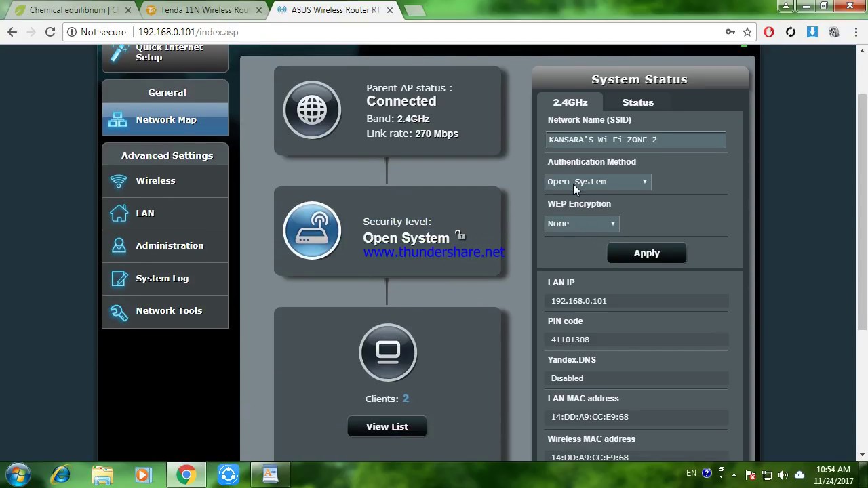Open Internet Explorer from taskbar

click(x=61, y=474)
